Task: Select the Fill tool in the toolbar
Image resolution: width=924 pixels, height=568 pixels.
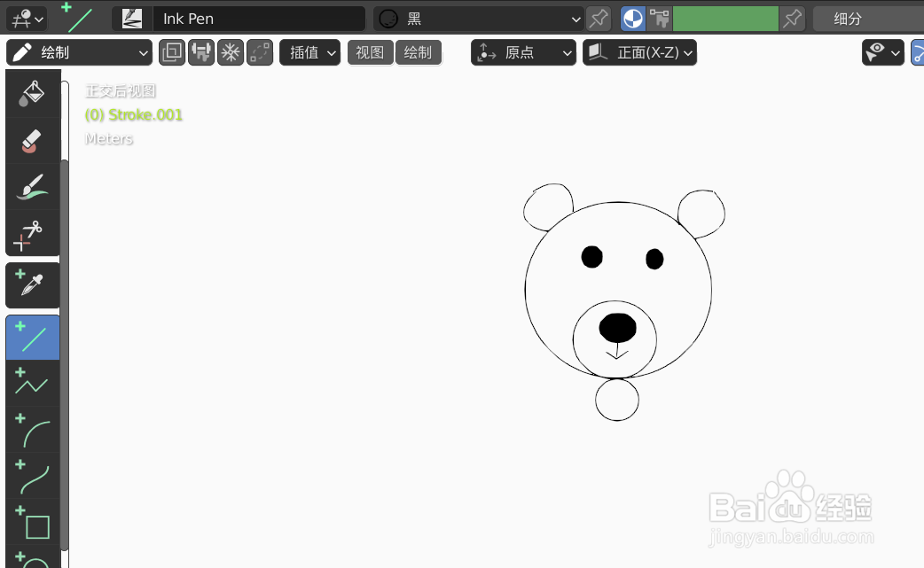Action: pos(33,91)
